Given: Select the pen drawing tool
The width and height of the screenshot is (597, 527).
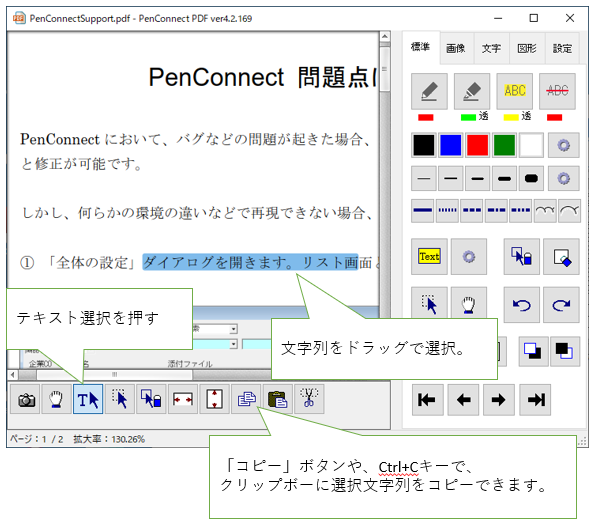Looking at the screenshot, I should pos(429,91).
